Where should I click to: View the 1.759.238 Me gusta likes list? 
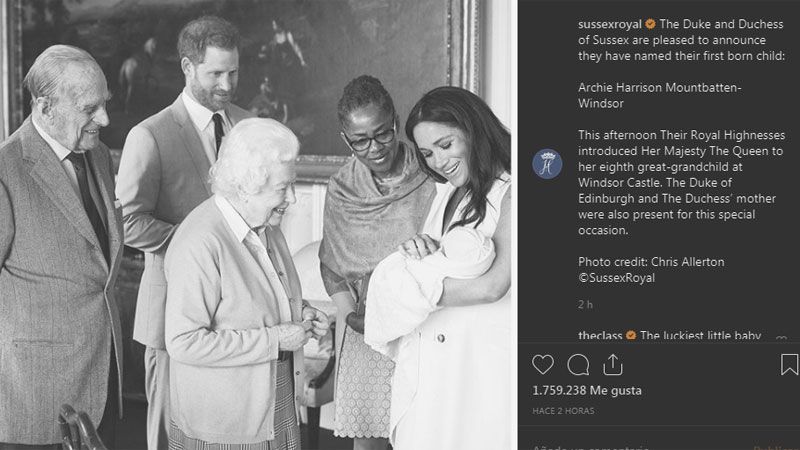click(587, 390)
